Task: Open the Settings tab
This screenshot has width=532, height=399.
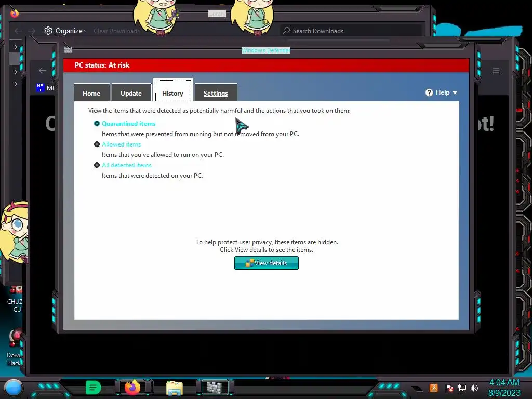Action: [216, 92]
